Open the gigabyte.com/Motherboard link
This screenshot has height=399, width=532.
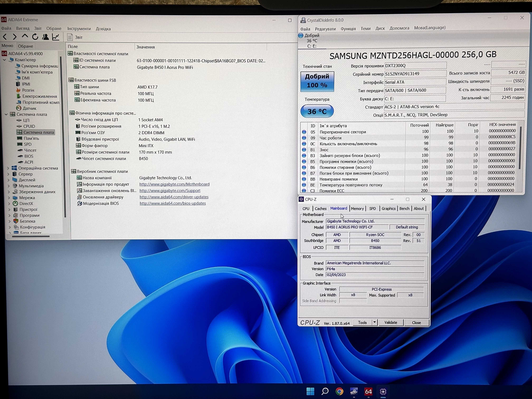(x=174, y=184)
